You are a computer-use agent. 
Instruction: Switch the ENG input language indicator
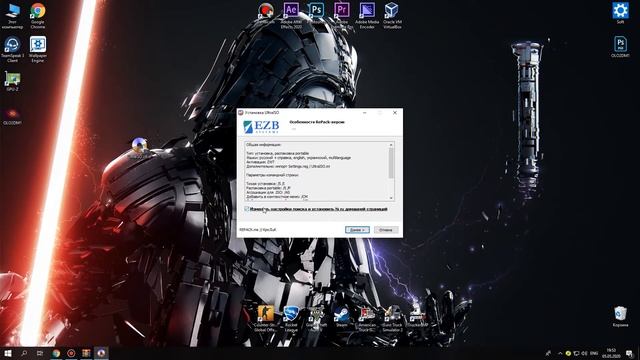594,353
